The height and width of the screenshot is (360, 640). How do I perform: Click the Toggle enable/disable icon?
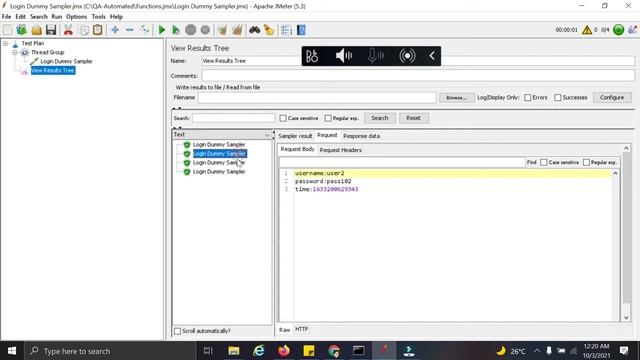click(x=144, y=30)
